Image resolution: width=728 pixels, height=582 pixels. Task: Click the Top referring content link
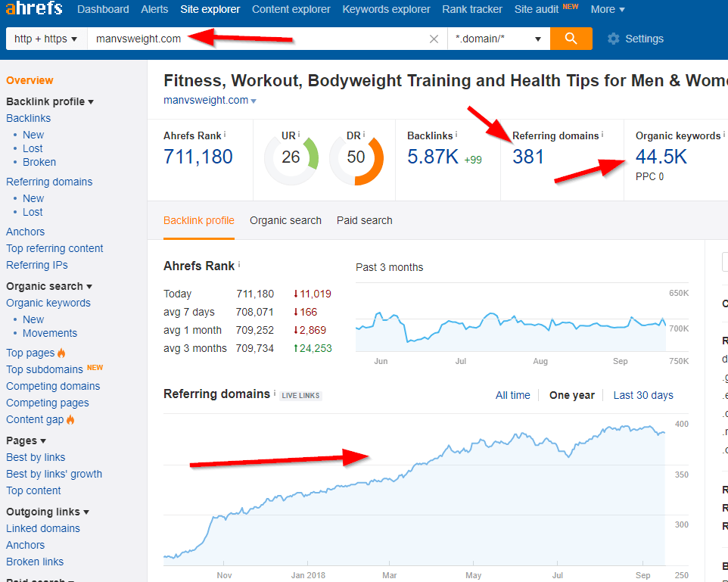click(54, 248)
